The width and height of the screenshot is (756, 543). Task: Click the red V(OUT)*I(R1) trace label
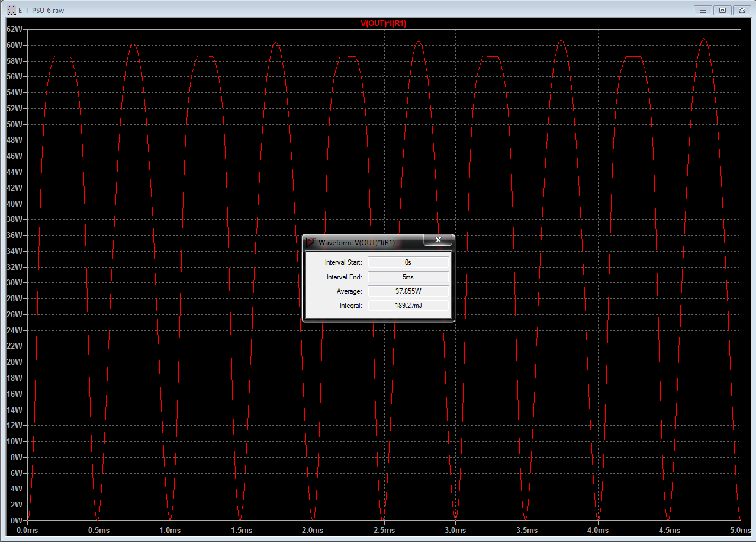click(384, 24)
